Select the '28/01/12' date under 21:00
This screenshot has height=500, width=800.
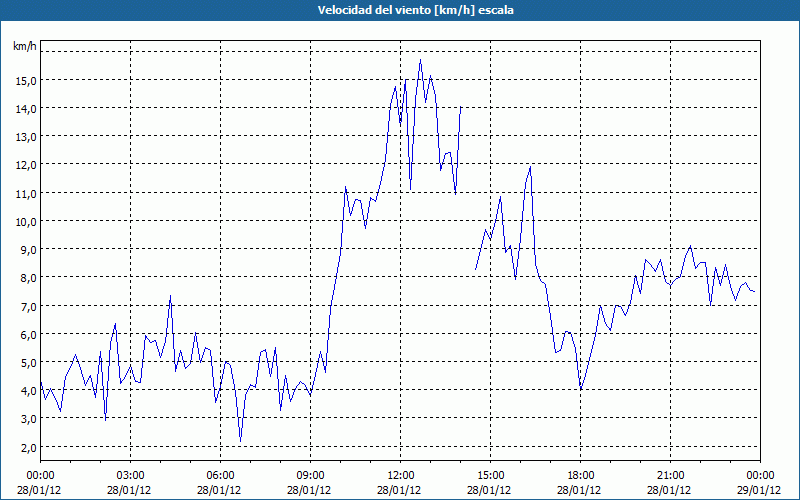(669, 490)
